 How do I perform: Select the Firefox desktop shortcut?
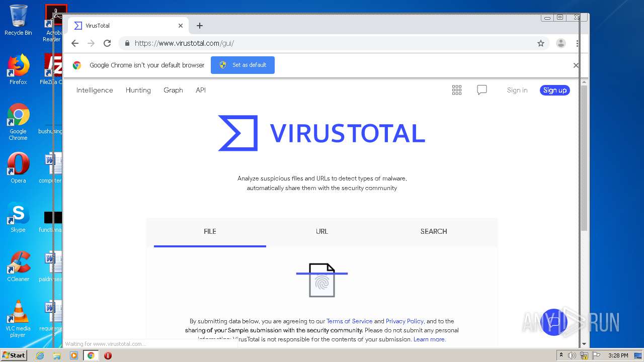coord(18,69)
